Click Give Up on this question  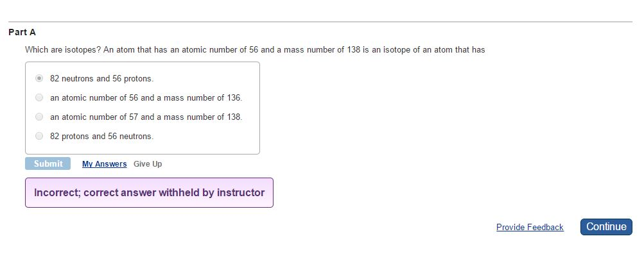click(148, 164)
